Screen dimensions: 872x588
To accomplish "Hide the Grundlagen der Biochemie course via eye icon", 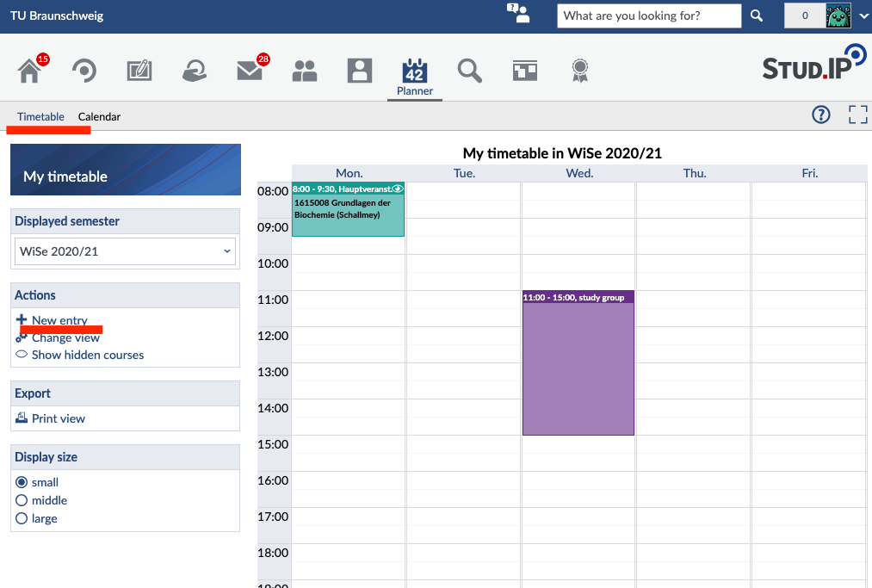I will pyautogui.click(x=398, y=189).
